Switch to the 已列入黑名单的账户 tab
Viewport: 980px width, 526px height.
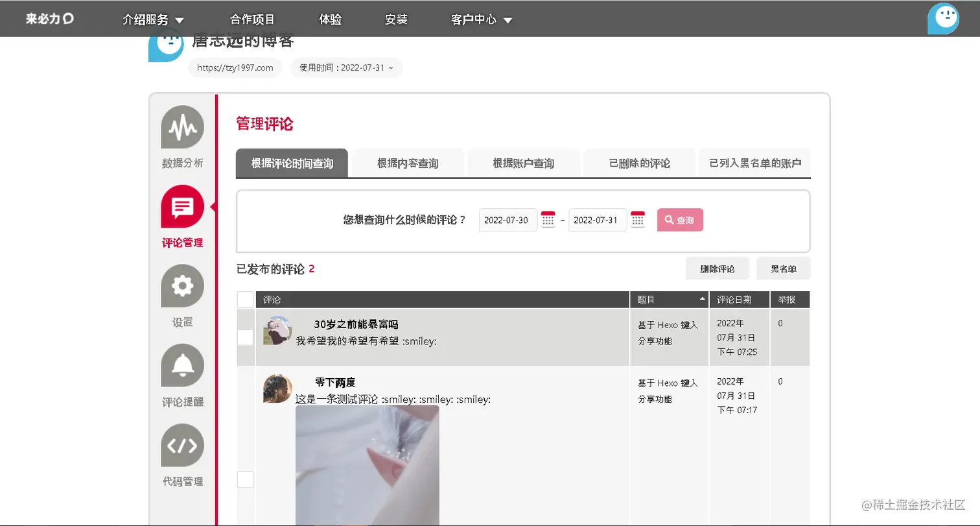(x=755, y=163)
